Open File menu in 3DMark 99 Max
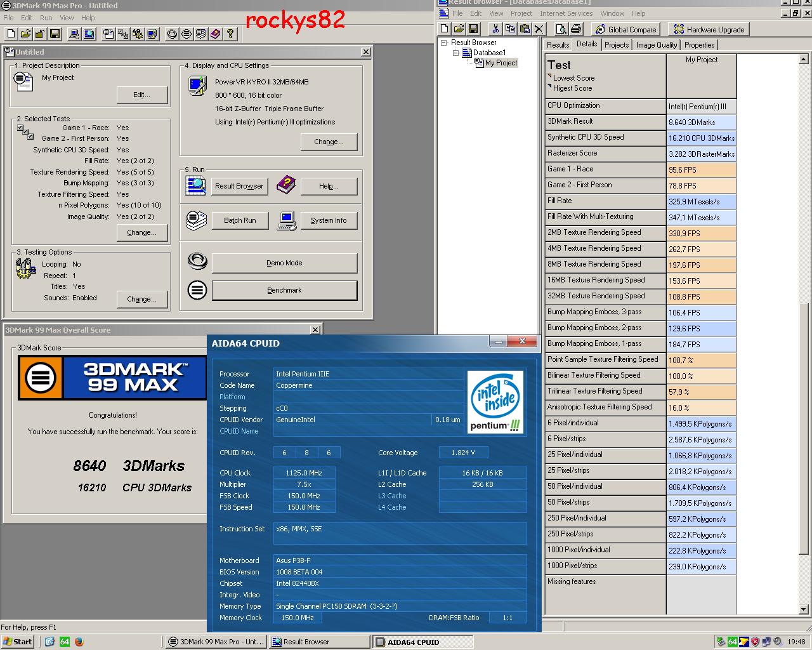Screen dimensions: 812x650 click(8, 18)
